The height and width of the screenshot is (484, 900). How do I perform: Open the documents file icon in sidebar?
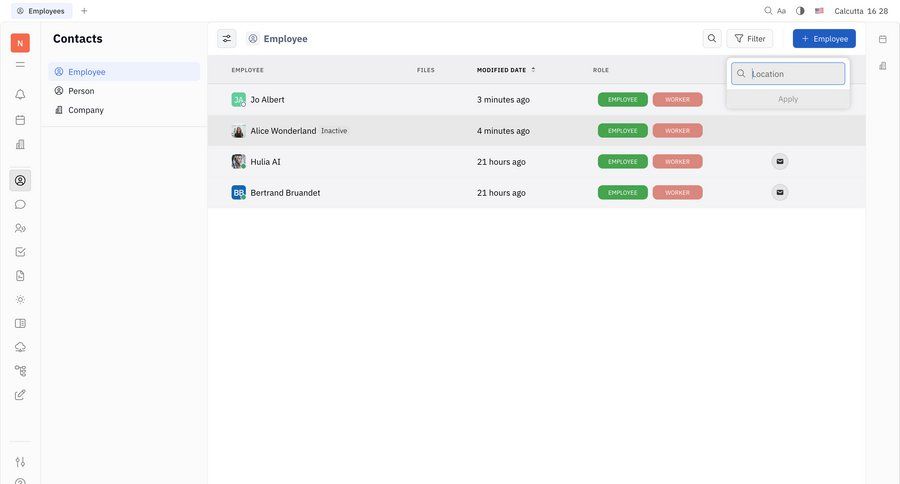click(x=20, y=276)
